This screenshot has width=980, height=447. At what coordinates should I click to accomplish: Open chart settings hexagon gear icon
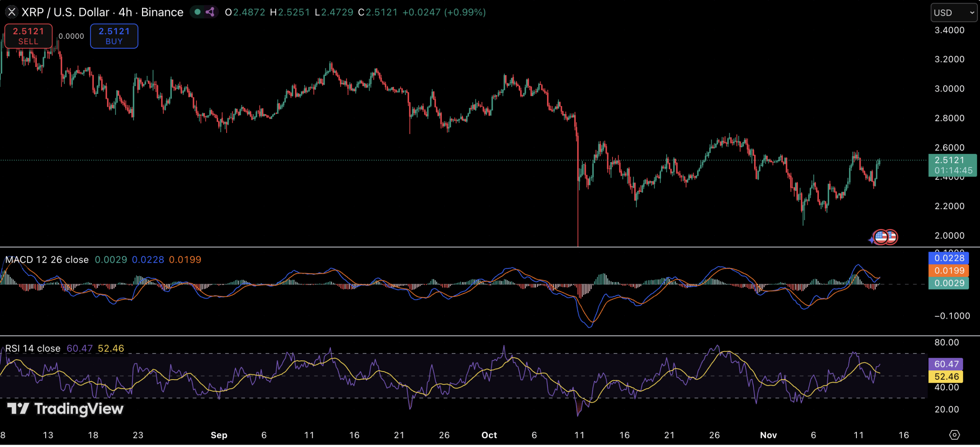click(x=954, y=435)
